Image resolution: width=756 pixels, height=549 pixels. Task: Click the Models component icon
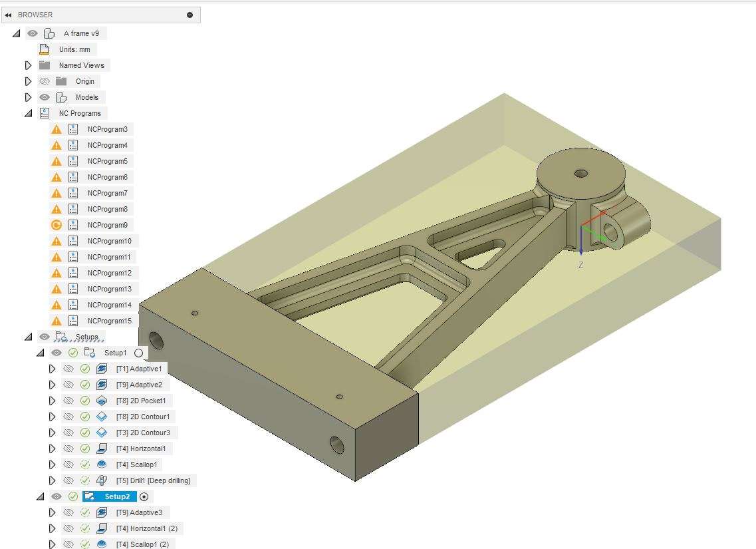click(x=61, y=97)
